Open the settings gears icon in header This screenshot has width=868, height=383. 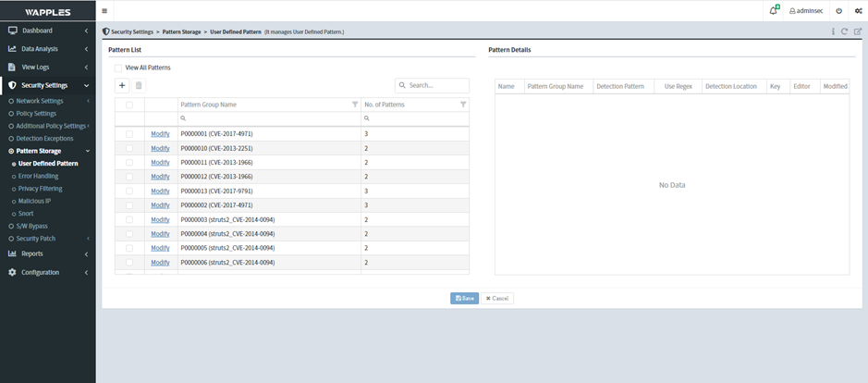point(857,11)
